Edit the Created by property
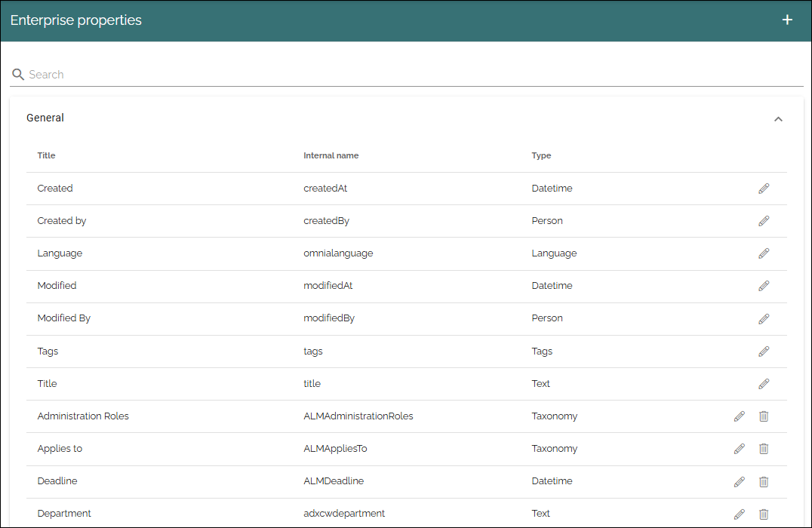812x528 pixels. 764,221
